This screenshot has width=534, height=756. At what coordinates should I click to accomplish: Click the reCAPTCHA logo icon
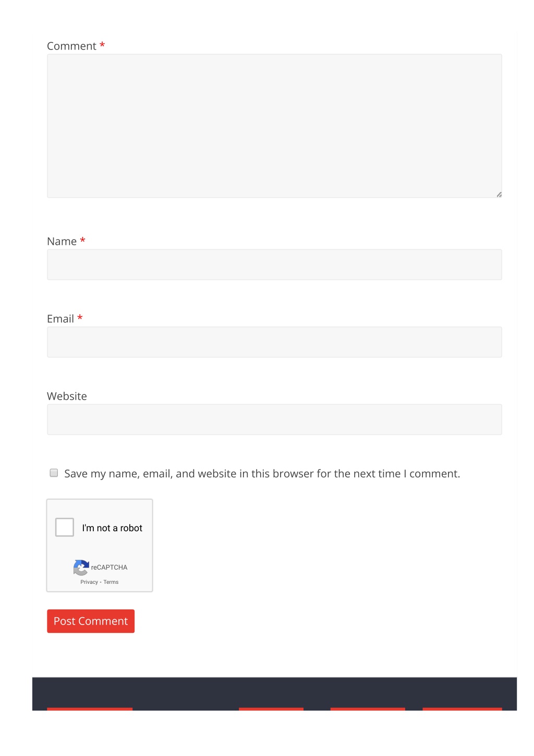[81, 567]
